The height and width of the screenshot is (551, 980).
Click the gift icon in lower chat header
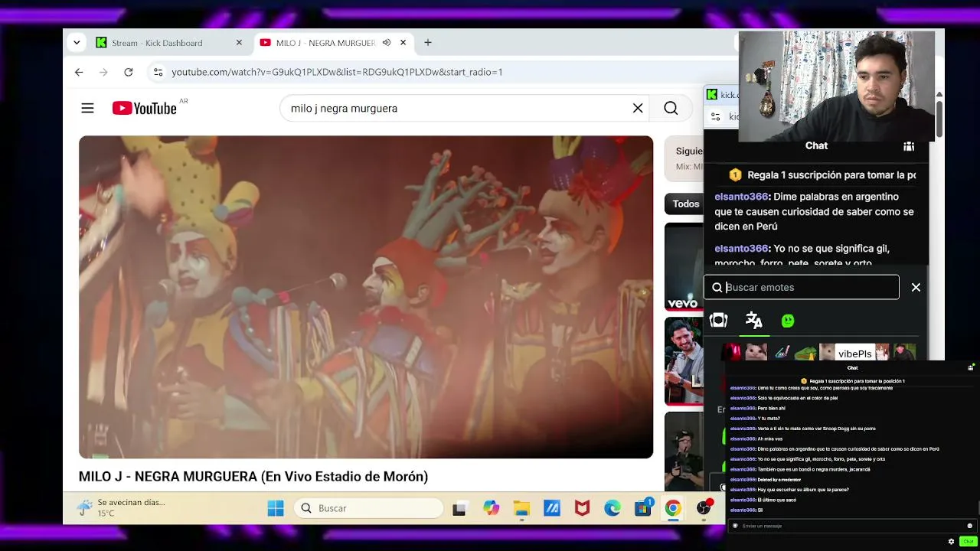click(x=971, y=367)
